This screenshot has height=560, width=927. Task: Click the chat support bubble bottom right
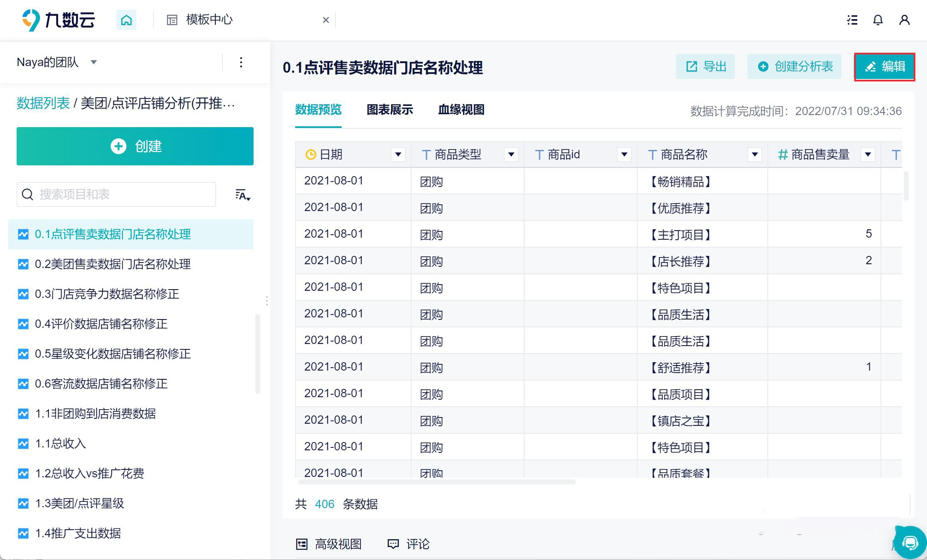(x=910, y=543)
